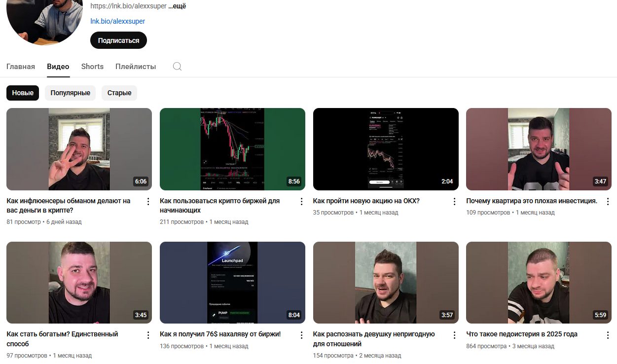Click "864 просмотра • 3 месяца назад" text

(x=510, y=346)
